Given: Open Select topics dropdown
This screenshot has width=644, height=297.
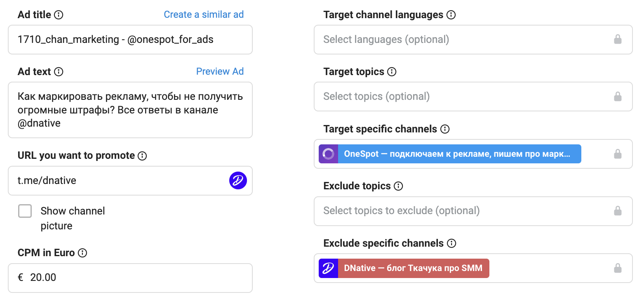Looking at the screenshot, I should click(473, 97).
